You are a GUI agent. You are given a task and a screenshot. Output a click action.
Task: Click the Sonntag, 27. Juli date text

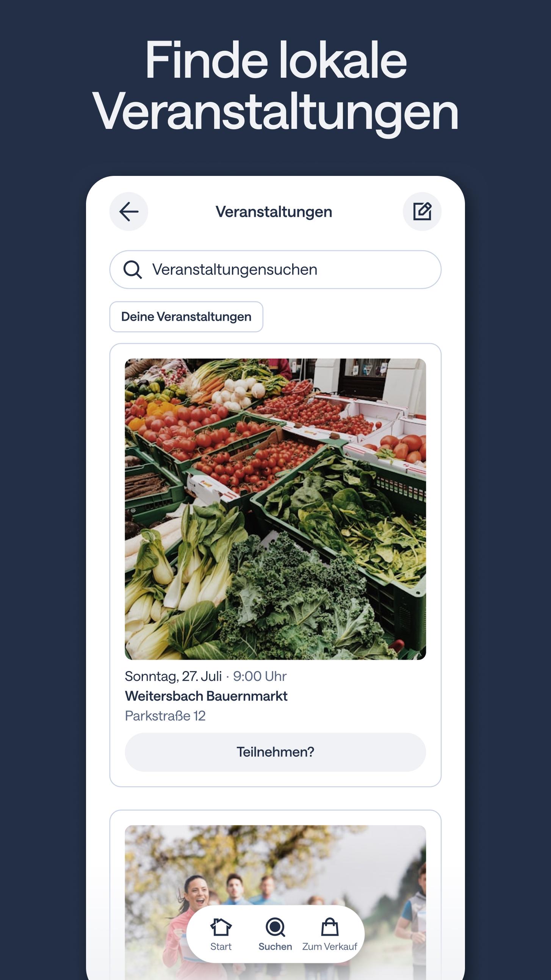pos(174,676)
